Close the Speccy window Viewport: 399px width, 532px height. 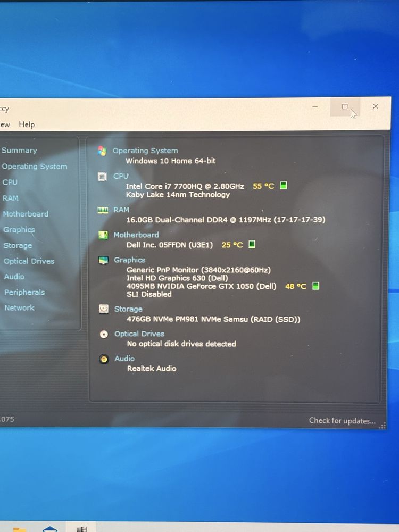375,106
